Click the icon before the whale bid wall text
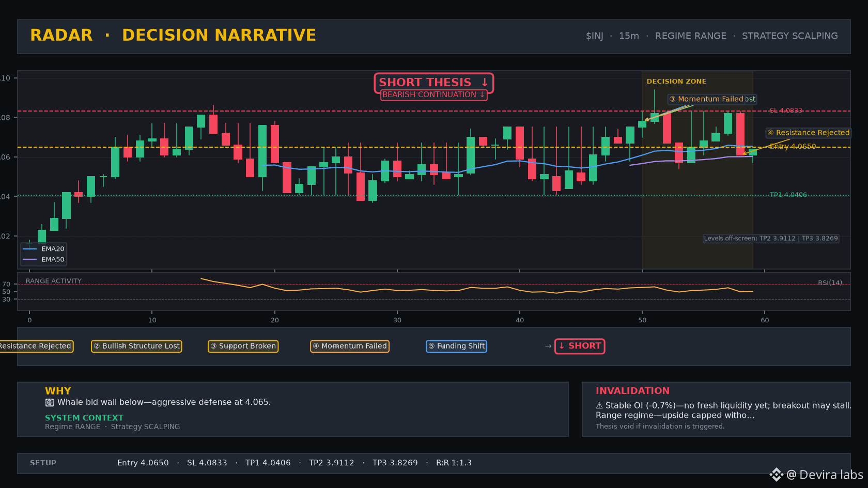Viewport: 868px width, 488px height. tap(50, 402)
